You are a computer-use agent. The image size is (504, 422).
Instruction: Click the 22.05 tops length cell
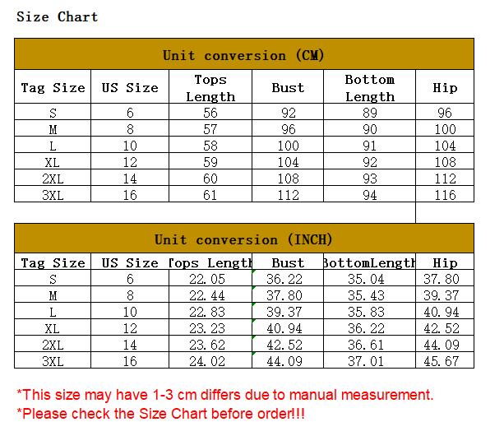tap(207, 280)
